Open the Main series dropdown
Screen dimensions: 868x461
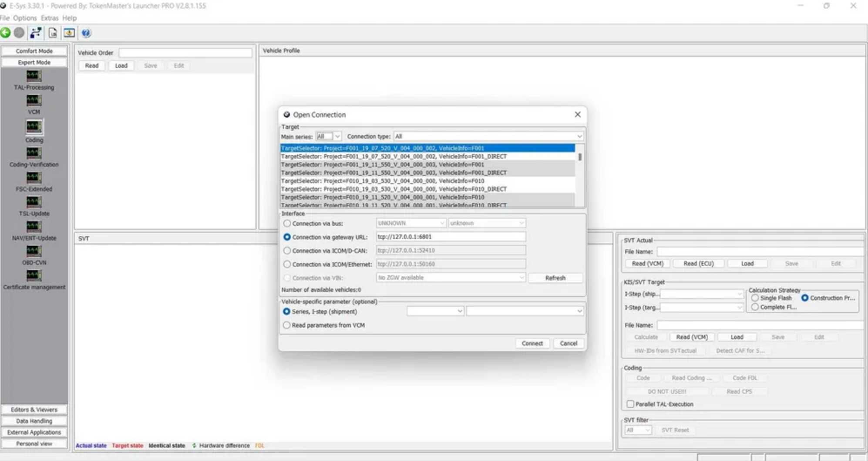(329, 136)
